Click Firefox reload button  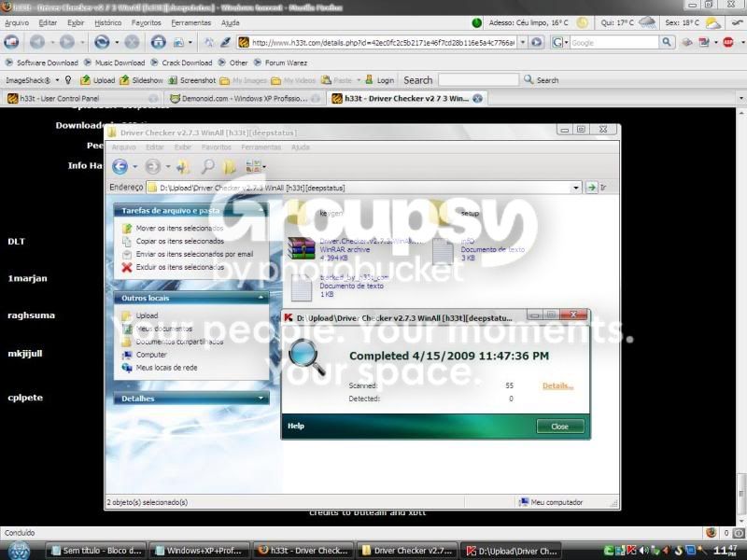tap(102, 42)
